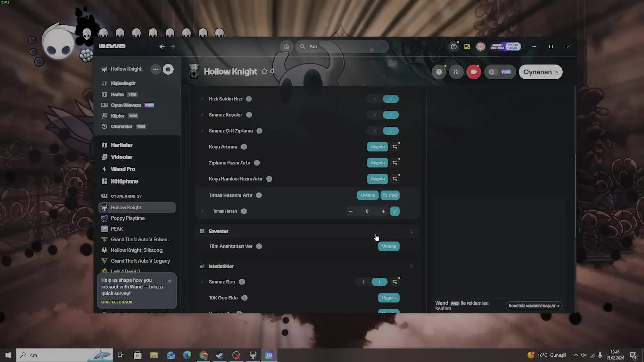This screenshot has height=362, width=644.
Task: Open hotkey settings for Koşu Artırımı
Action: (x=395, y=147)
